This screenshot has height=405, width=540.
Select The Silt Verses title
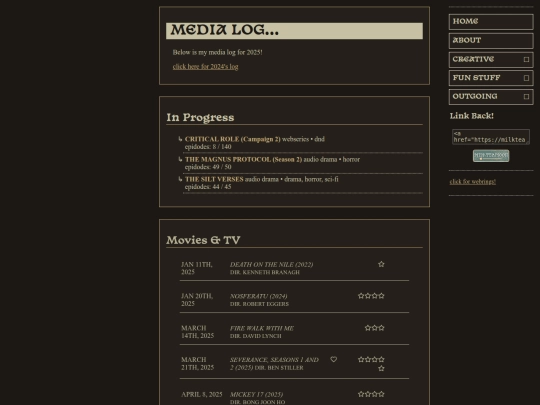[214, 179]
